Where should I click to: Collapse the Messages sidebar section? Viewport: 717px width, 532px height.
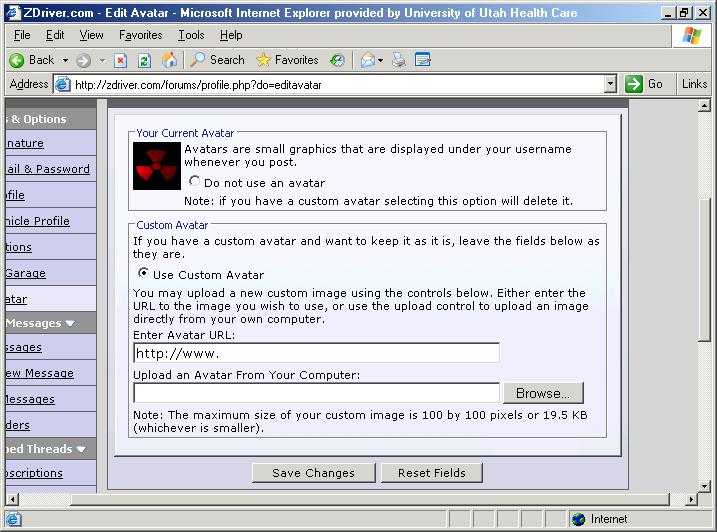click(x=69, y=323)
